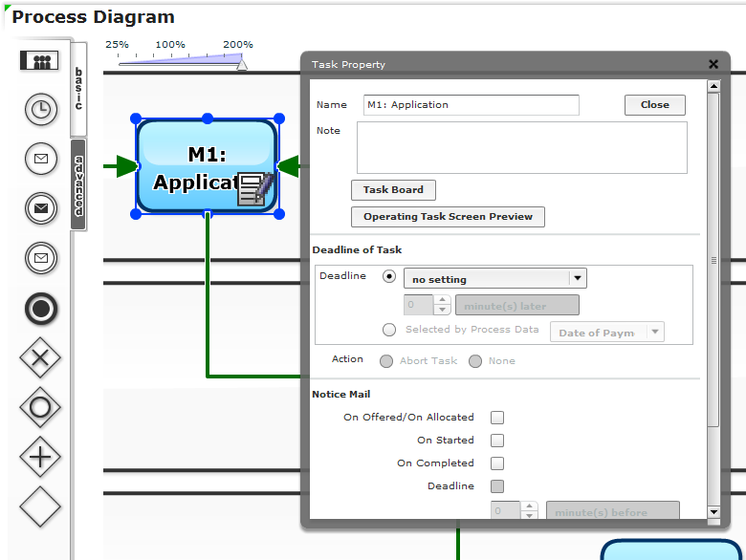Select the swimlane icon in the palette
The image size is (746, 560).
(39, 60)
